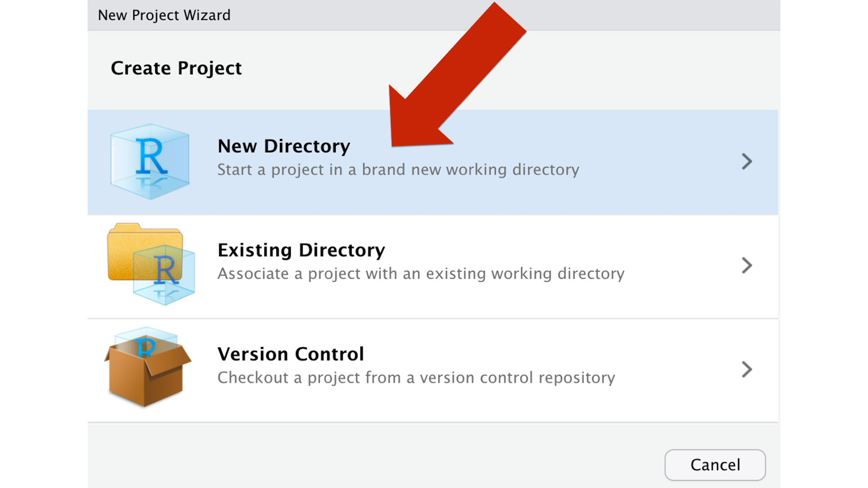
Task: Click the blue R peeking out of the box
Action: pos(146,347)
